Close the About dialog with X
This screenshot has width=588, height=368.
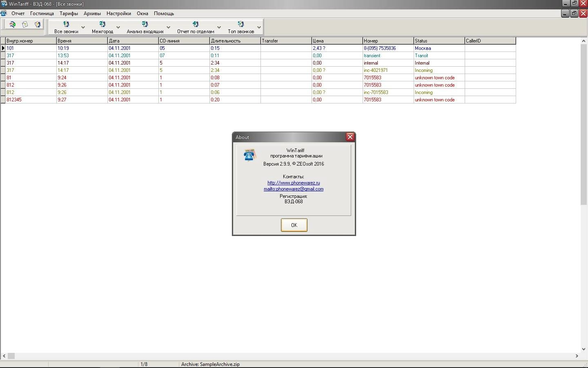tap(350, 137)
